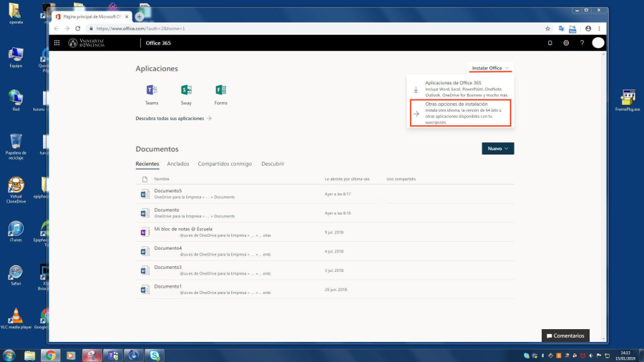644x362 pixels.
Task: Open Documento1 from the list
Action: coord(167,286)
